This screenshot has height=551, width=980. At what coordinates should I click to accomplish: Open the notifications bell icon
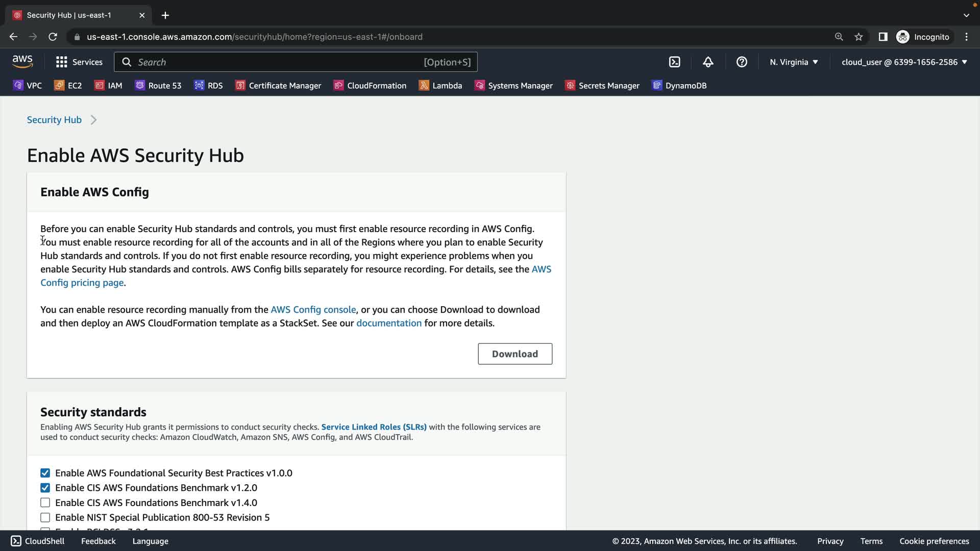[x=708, y=62]
